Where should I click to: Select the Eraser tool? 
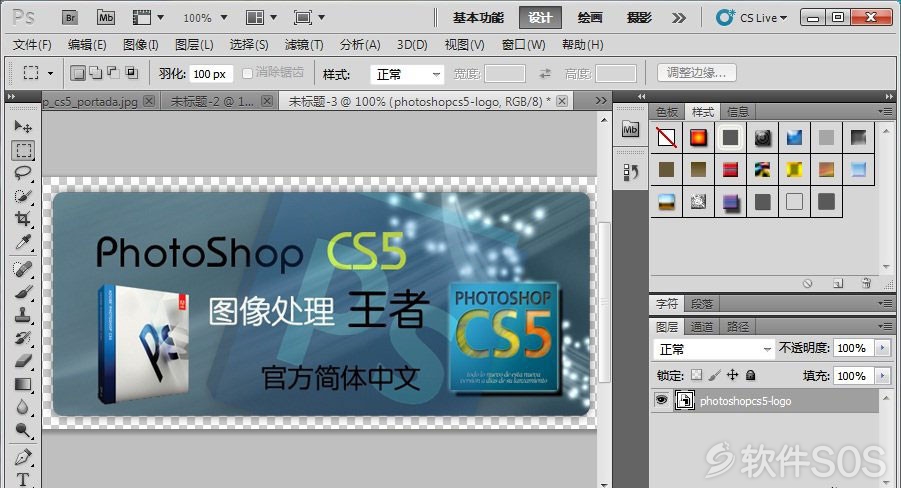pyautogui.click(x=23, y=361)
